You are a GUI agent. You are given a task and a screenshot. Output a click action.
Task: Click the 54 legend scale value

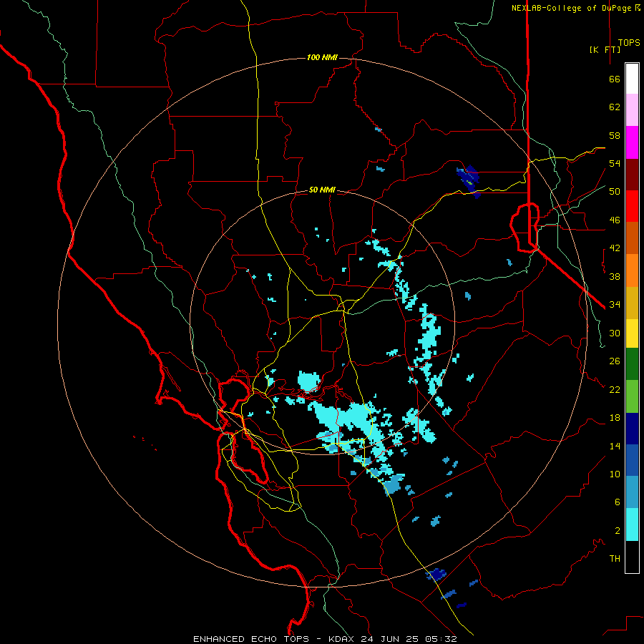pos(615,164)
